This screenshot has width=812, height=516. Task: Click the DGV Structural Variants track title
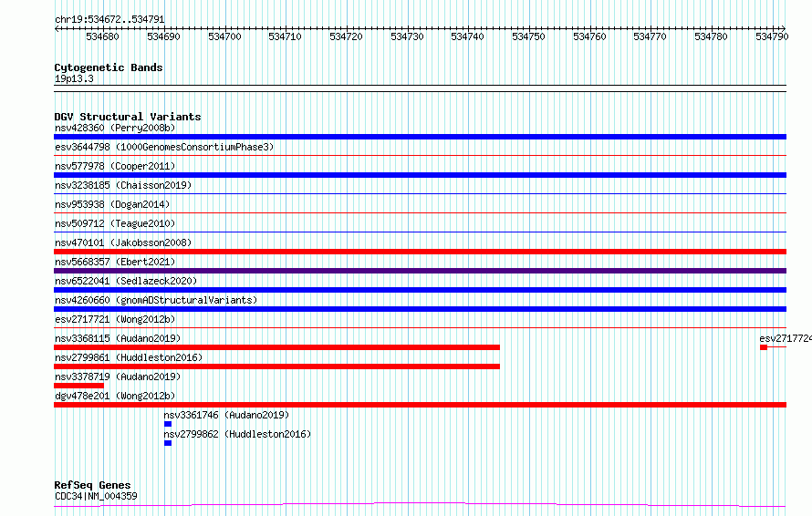(x=128, y=117)
